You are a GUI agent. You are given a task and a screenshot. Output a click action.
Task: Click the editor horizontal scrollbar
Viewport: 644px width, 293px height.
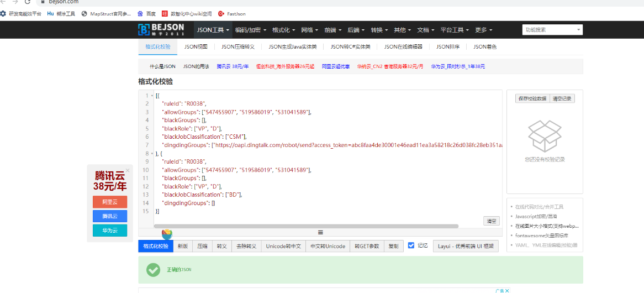click(306, 226)
